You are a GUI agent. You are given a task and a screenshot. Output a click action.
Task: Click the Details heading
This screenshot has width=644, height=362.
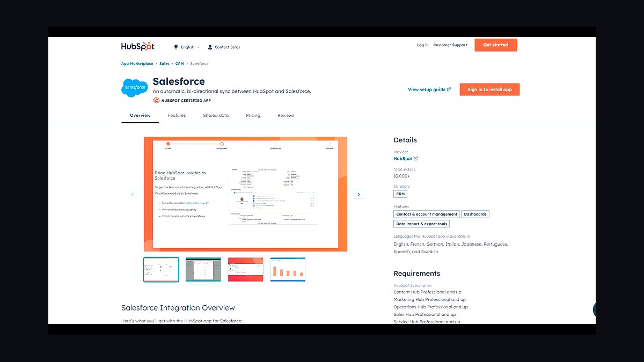405,140
